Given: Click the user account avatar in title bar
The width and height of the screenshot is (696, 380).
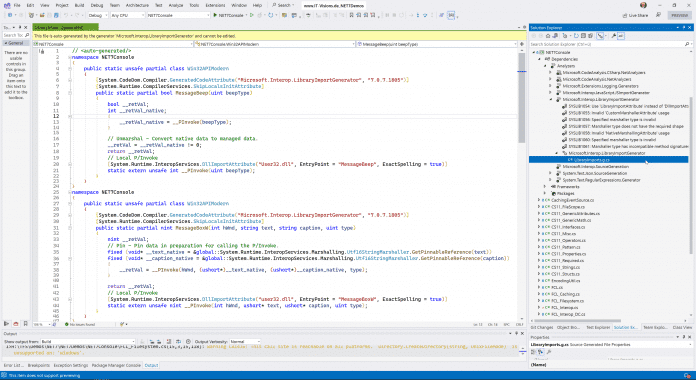Looking at the screenshot, I should point(644,5).
